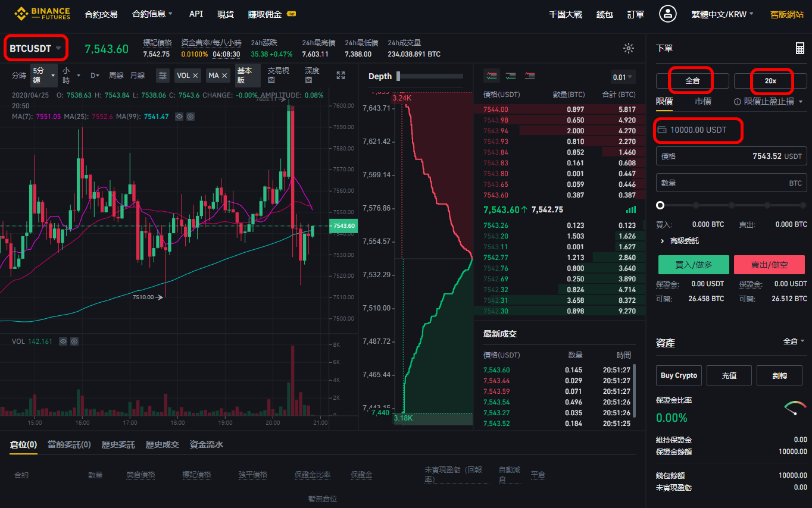The width and height of the screenshot is (812, 508).
Task: Open the 小時 hour interval dropdown
Action: point(71,76)
